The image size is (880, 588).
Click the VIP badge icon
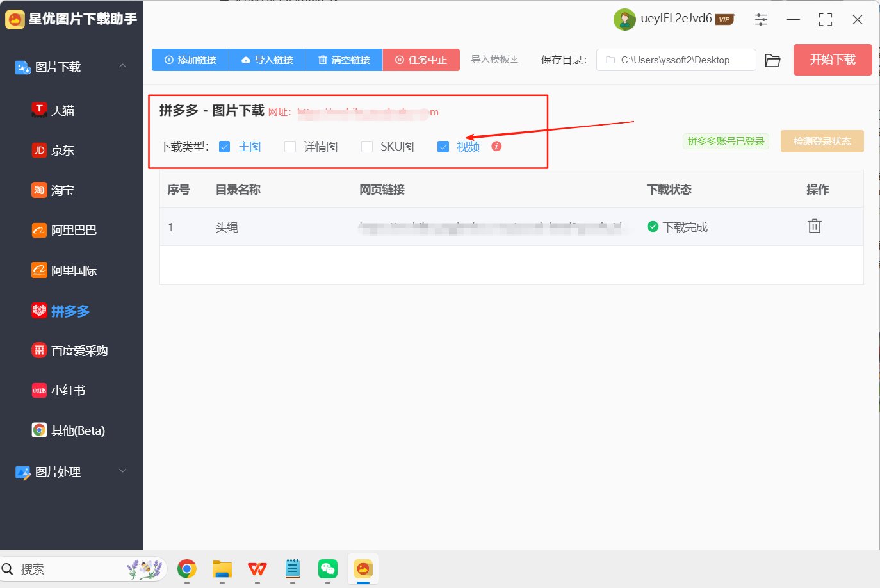click(x=724, y=19)
